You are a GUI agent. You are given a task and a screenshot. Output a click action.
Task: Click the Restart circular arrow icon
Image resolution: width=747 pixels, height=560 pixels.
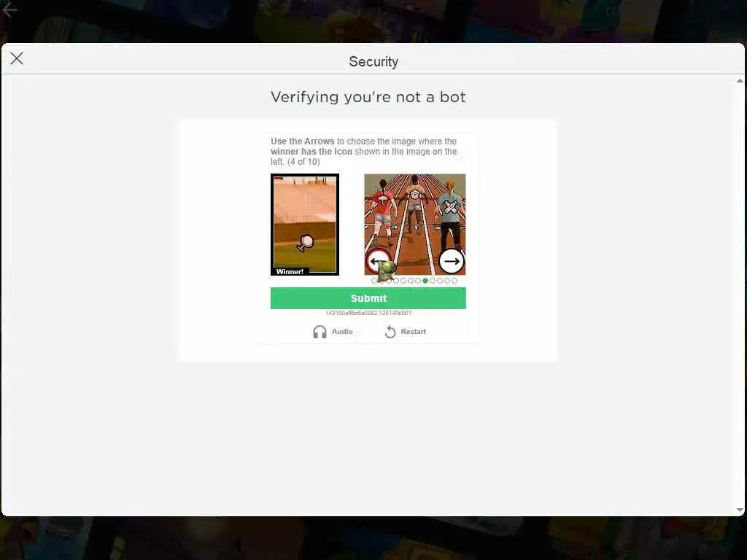pyautogui.click(x=390, y=332)
